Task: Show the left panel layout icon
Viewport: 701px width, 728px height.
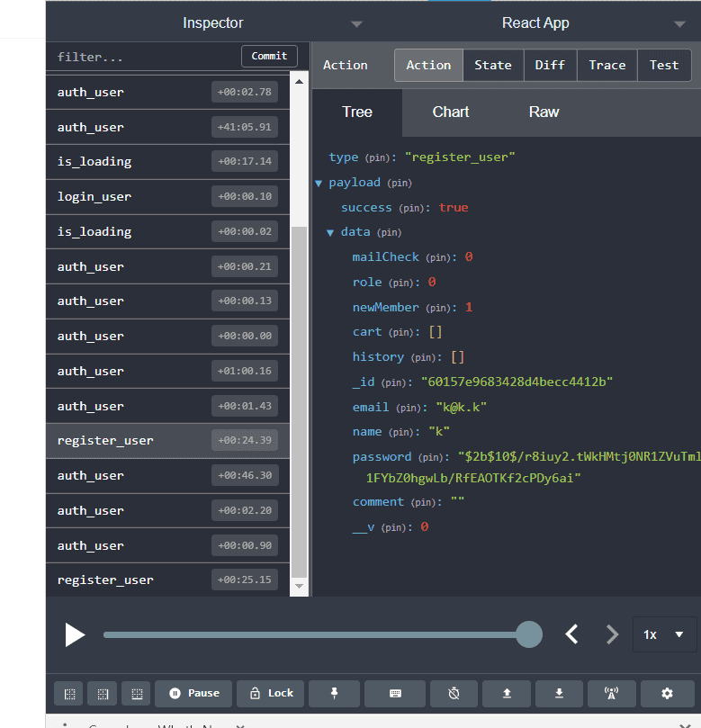Action: (x=69, y=694)
